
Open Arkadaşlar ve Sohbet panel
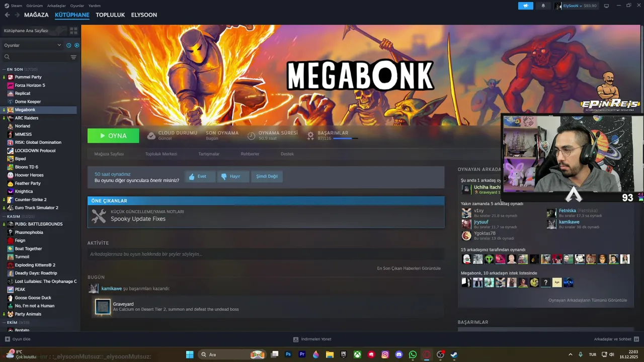[x=616, y=339]
